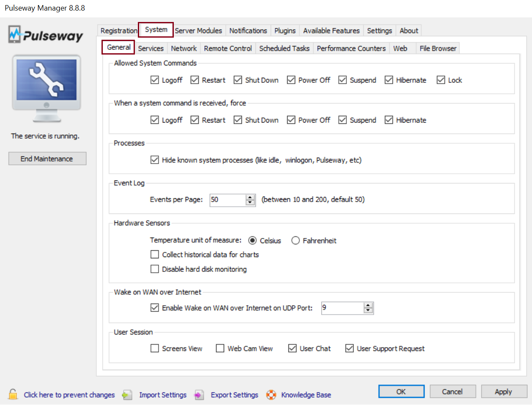The width and height of the screenshot is (532, 405).
Task: Toggle force Suspend checkbox
Action: 343,120
